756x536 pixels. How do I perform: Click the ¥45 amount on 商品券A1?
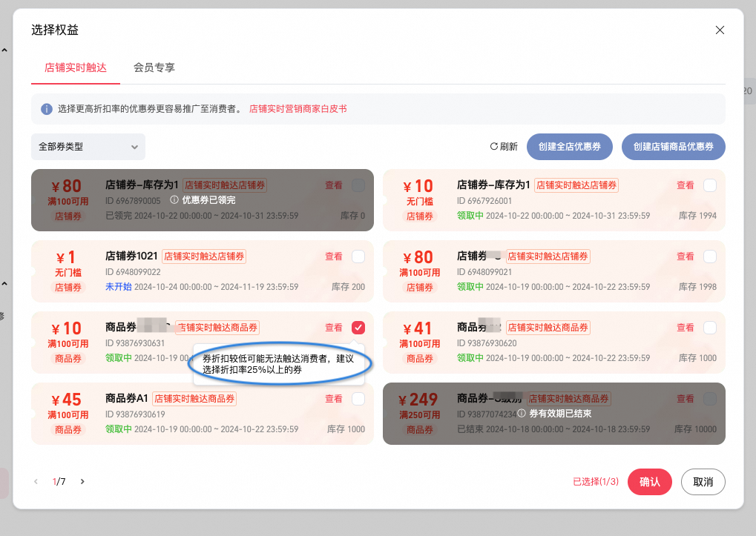click(x=67, y=400)
